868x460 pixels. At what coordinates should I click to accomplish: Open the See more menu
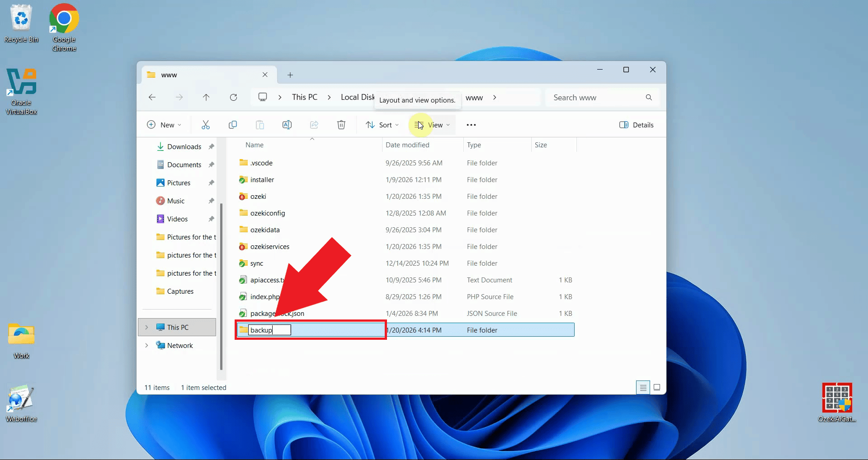click(471, 125)
